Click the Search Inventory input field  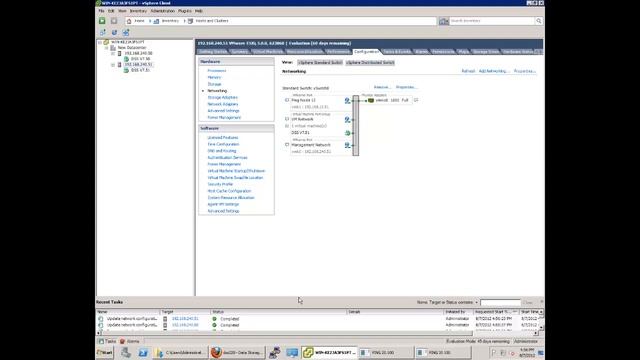coord(491,21)
